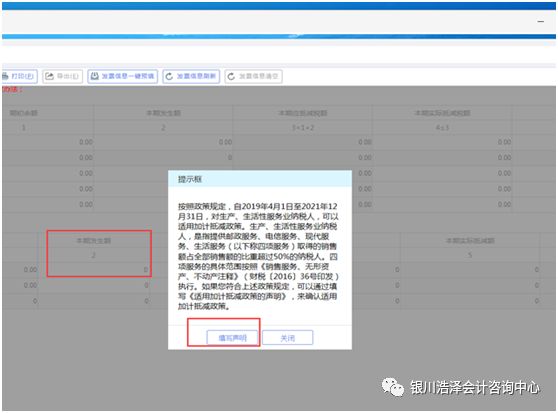Click the export arrow icon beside 导出
This screenshot has height=413, width=558.
tap(49, 76)
